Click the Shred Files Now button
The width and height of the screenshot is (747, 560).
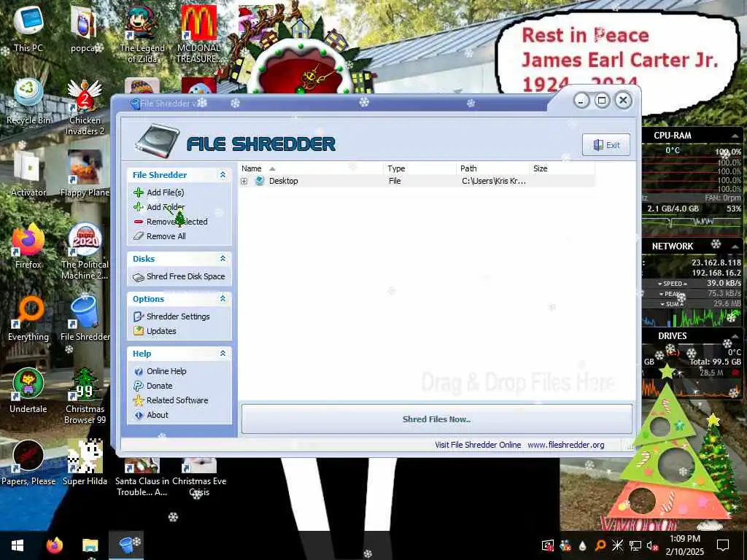(x=436, y=419)
